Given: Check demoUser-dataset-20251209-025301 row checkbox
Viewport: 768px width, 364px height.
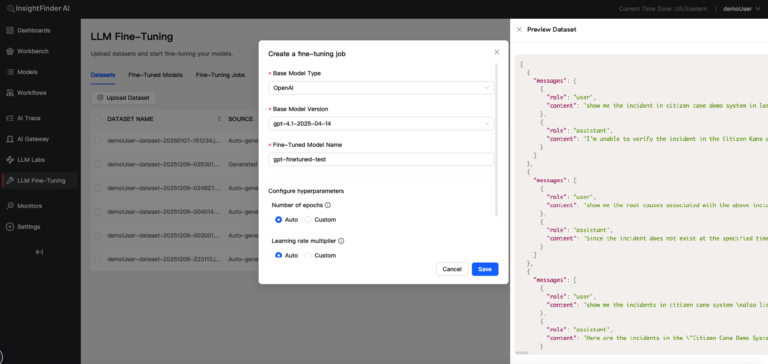Looking at the screenshot, I should point(97,164).
